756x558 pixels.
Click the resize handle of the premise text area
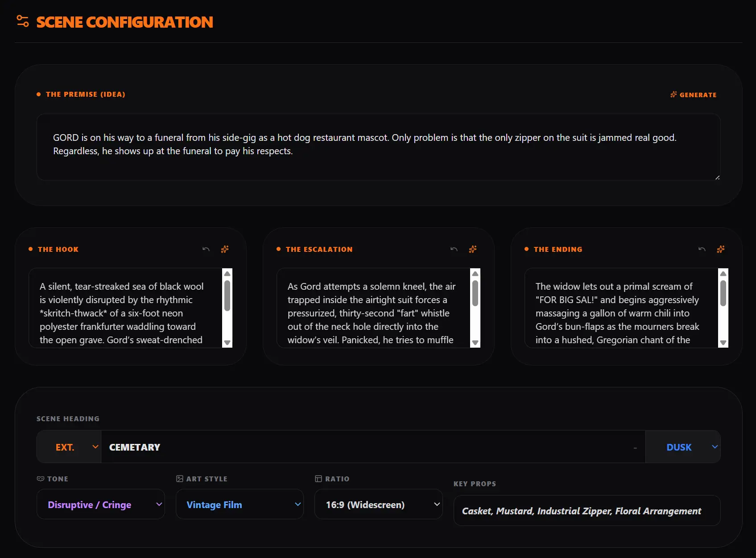[x=717, y=177]
